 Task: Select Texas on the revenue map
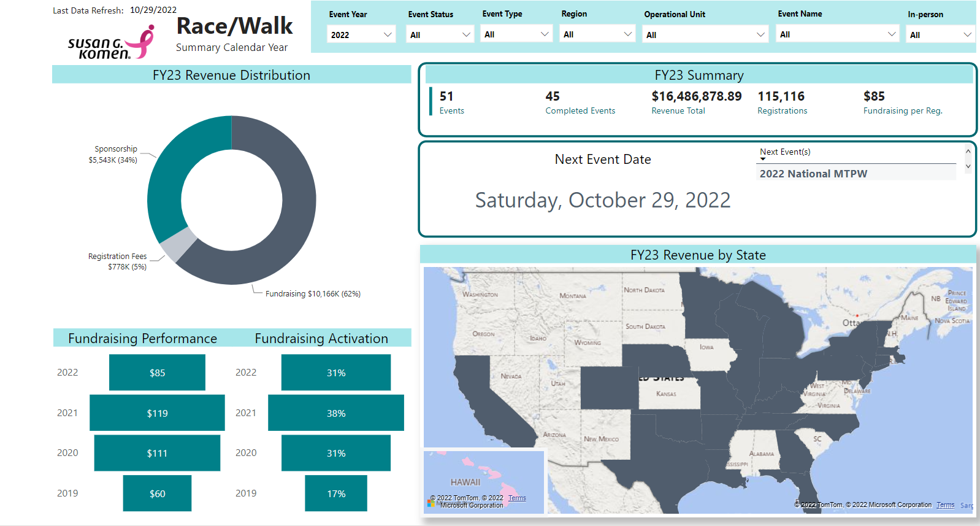[662, 454]
